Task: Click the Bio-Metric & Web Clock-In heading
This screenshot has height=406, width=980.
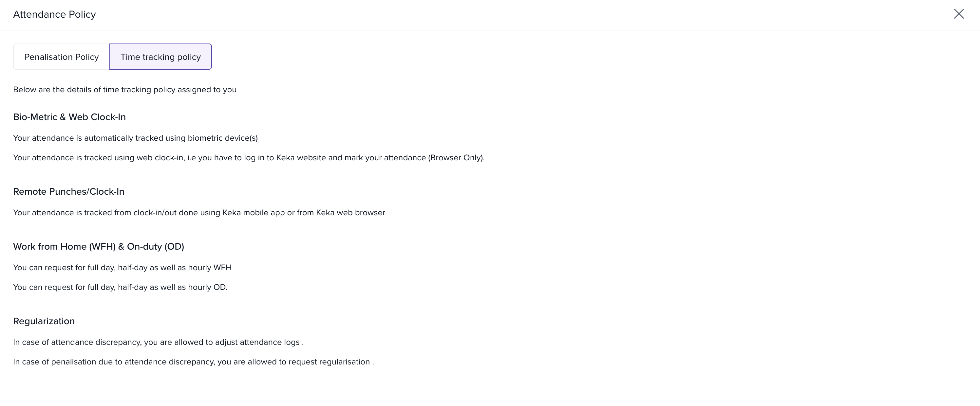Action: (x=69, y=117)
